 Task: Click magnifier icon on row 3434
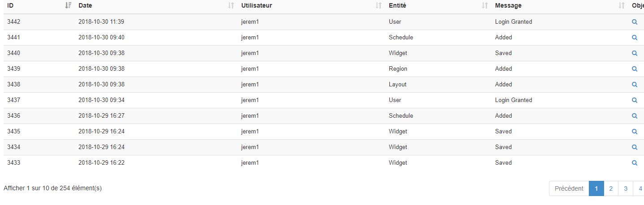coord(635,147)
